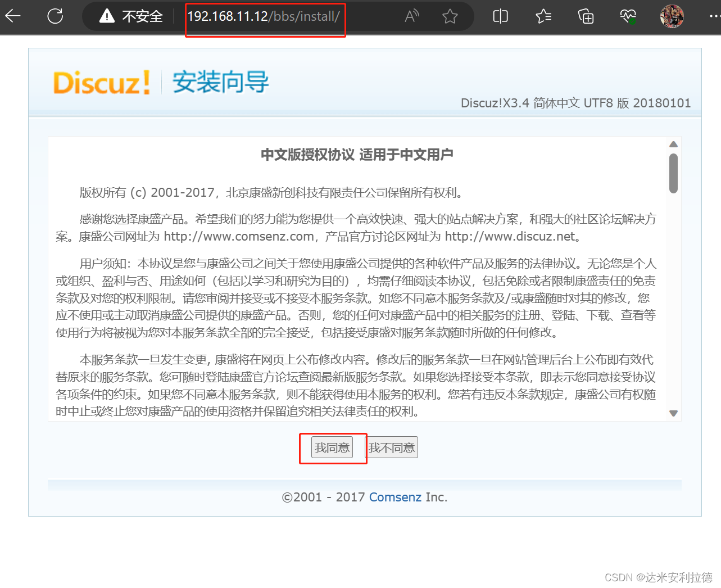
Task: Open the split screen icon
Action: click(500, 16)
